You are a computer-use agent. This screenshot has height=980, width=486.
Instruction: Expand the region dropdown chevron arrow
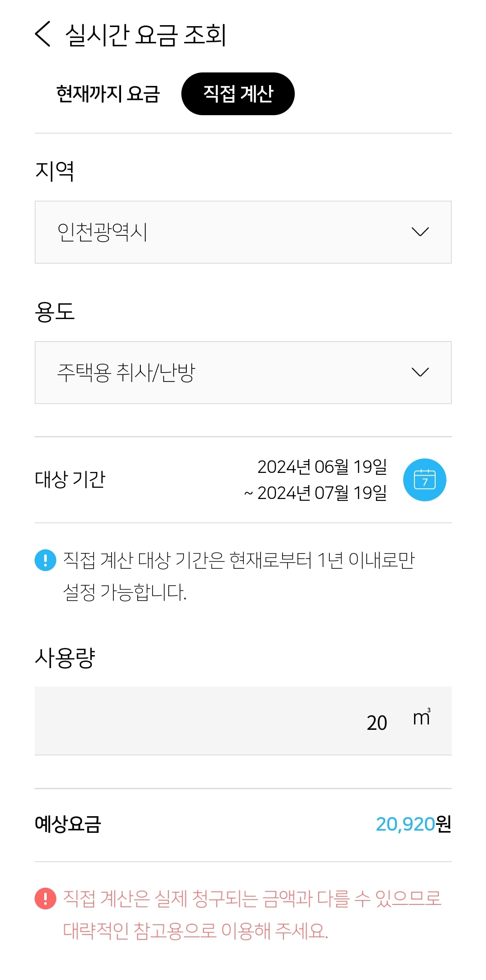420,232
